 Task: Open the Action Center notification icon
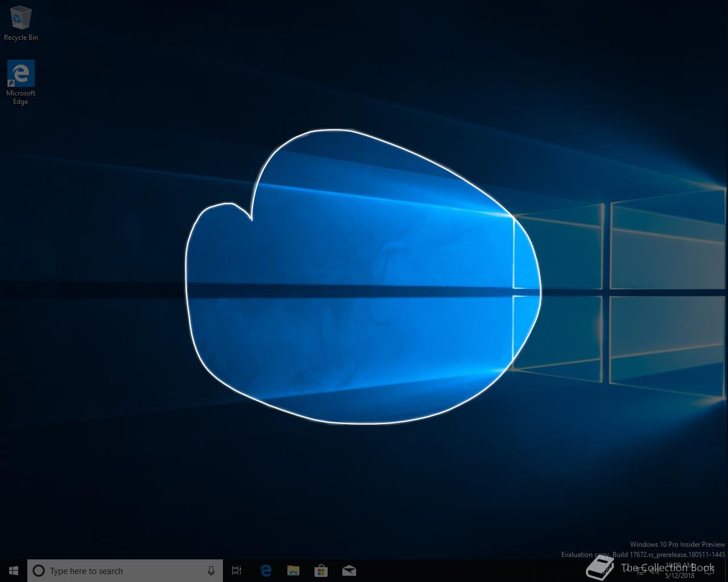tap(709, 571)
